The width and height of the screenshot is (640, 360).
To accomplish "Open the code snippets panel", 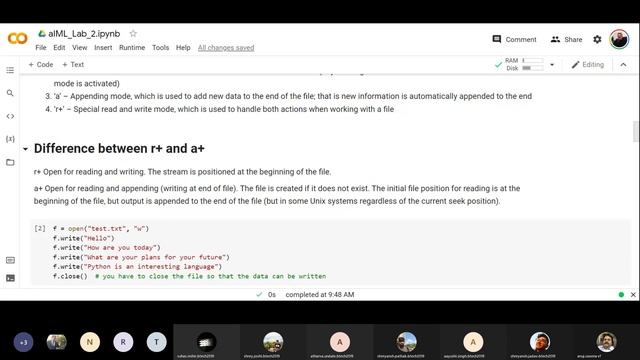I will click(x=10, y=116).
